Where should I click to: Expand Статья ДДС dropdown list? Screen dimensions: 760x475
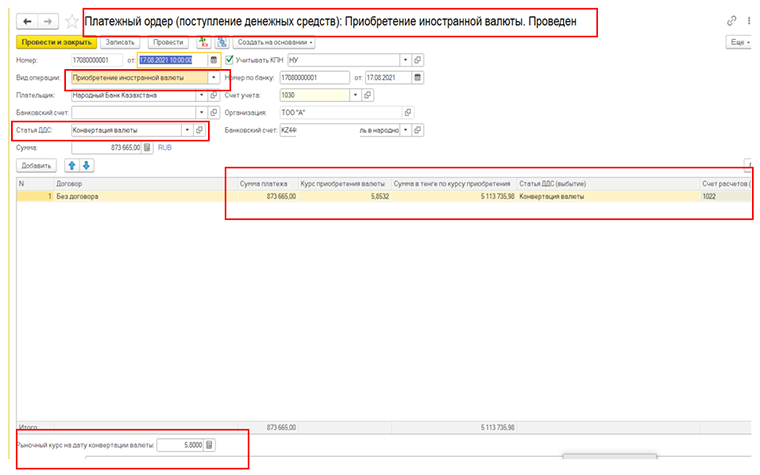186,130
